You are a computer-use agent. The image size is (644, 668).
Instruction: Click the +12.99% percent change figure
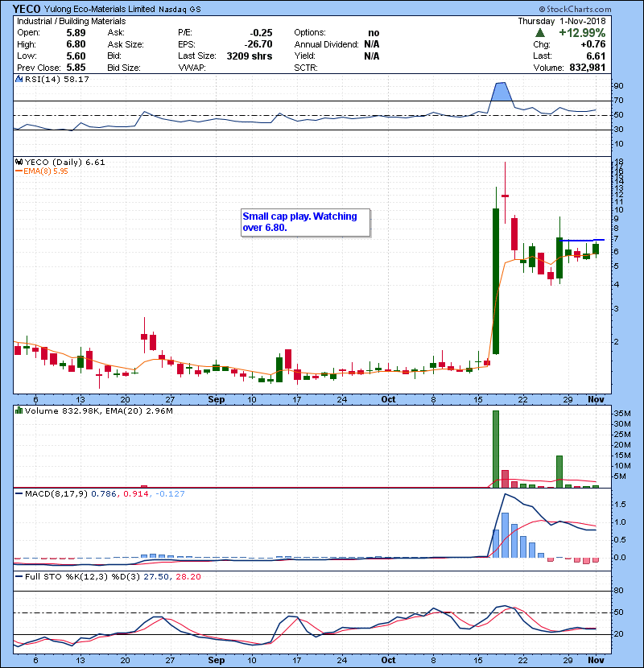582,33
